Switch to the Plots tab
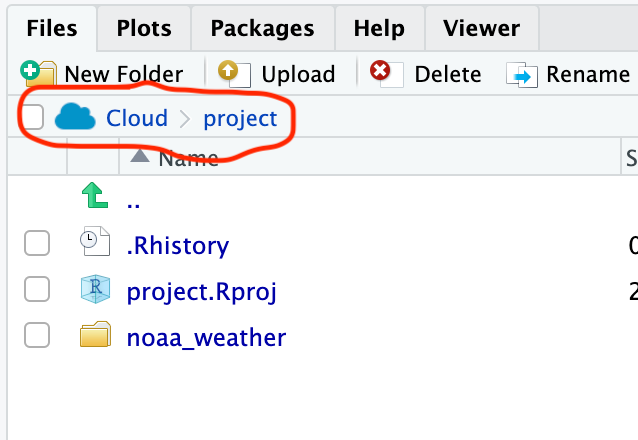This screenshot has width=638, height=440. click(x=143, y=29)
